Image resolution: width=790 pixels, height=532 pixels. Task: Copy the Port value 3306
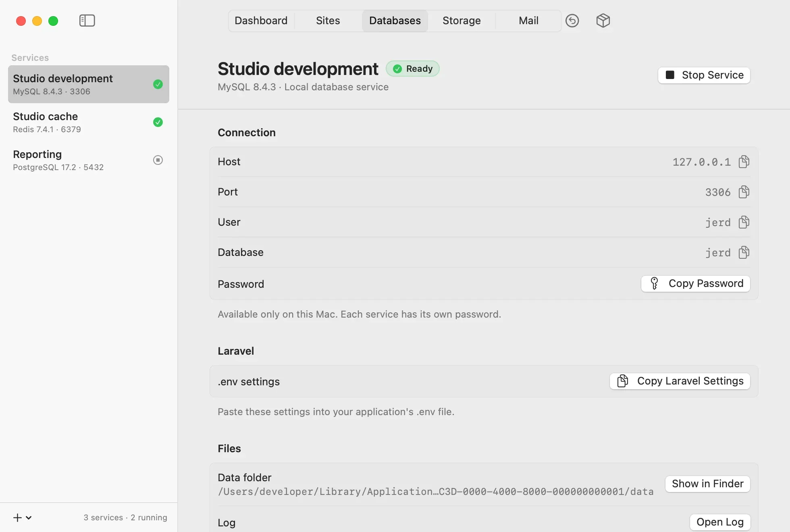(x=744, y=192)
